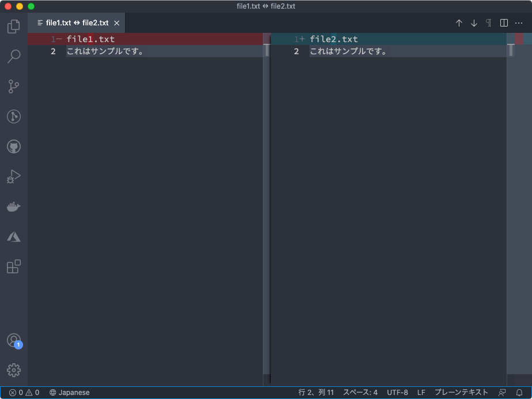Open the Explorer view in the sidebar
The image size is (532, 399).
[13, 27]
